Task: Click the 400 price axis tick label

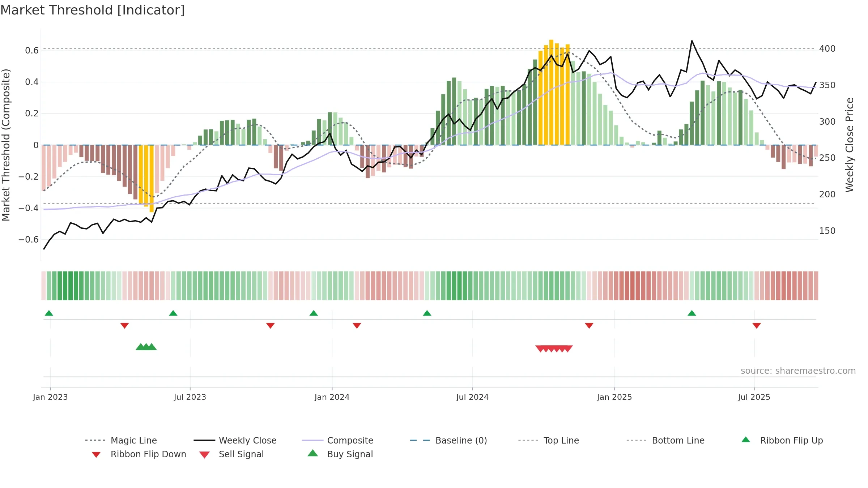Action: point(827,49)
